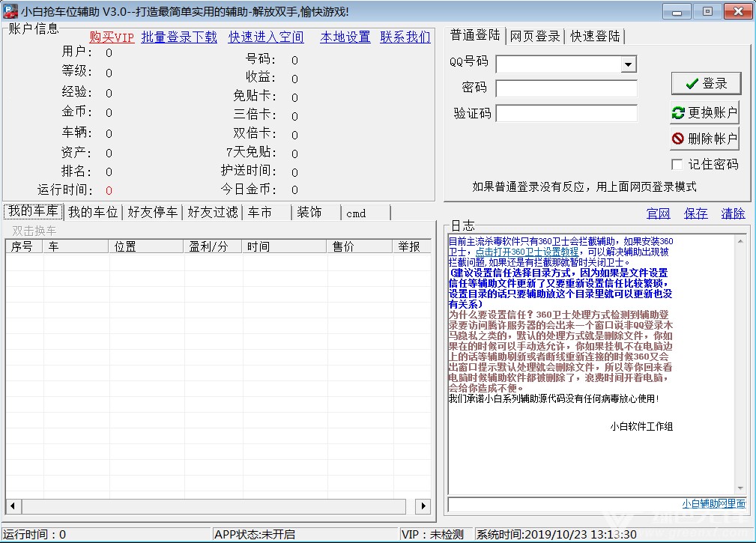Image resolution: width=756 pixels, height=543 pixels.
Task: Minimize the 小白抢车位辅助 window
Action: pos(677,11)
